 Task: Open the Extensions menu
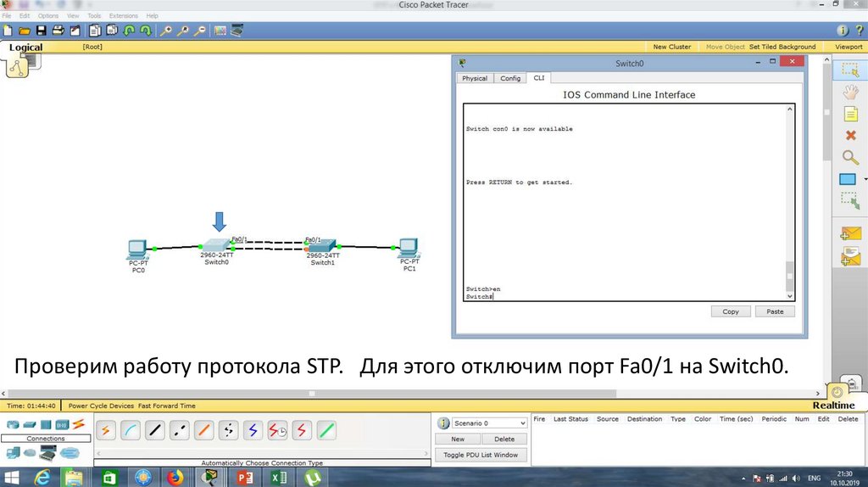pos(124,15)
